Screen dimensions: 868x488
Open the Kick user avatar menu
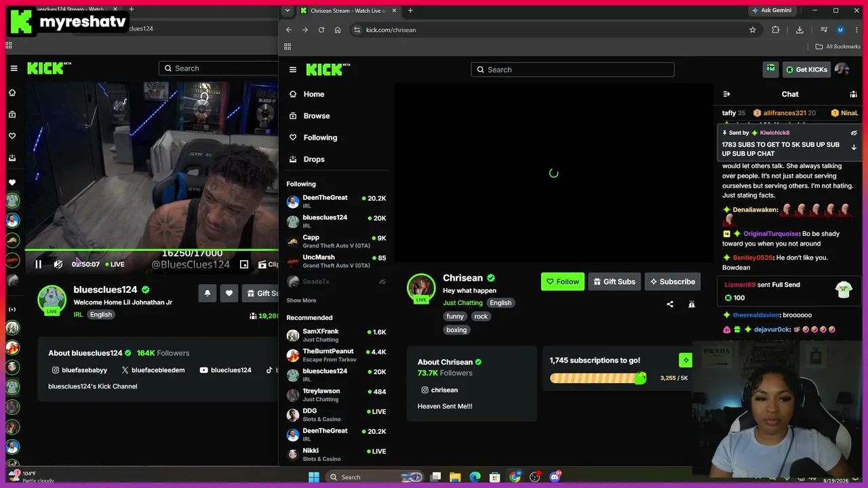pyautogui.click(x=842, y=69)
